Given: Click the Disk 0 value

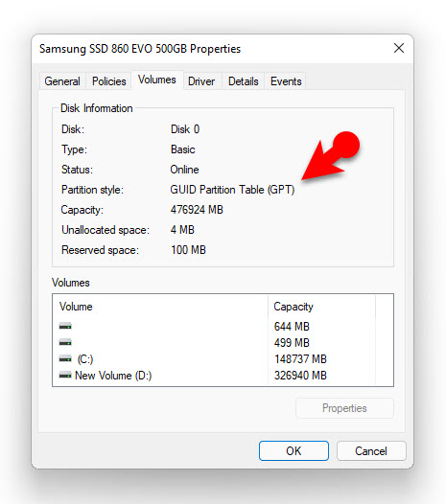Looking at the screenshot, I should [185, 129].
